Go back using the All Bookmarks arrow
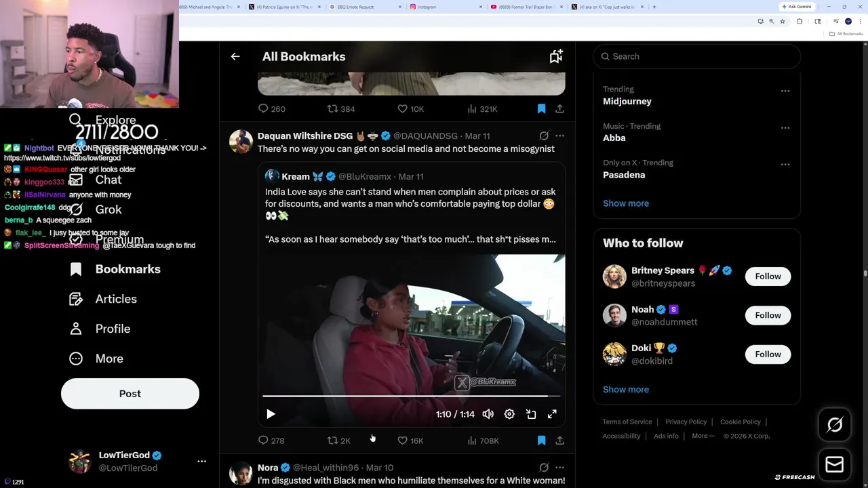The image size is (868, 488). click(235, 57)
